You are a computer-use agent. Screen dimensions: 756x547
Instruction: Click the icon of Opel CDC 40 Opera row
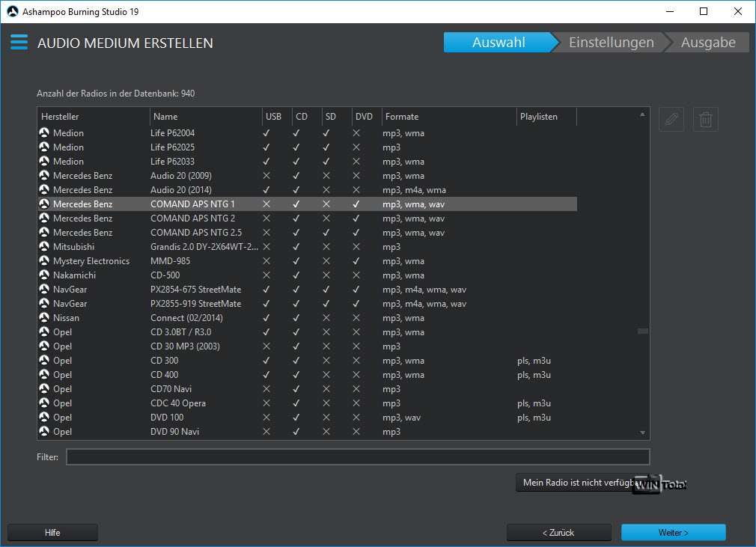pyautogui.click(x=44, y=403)
